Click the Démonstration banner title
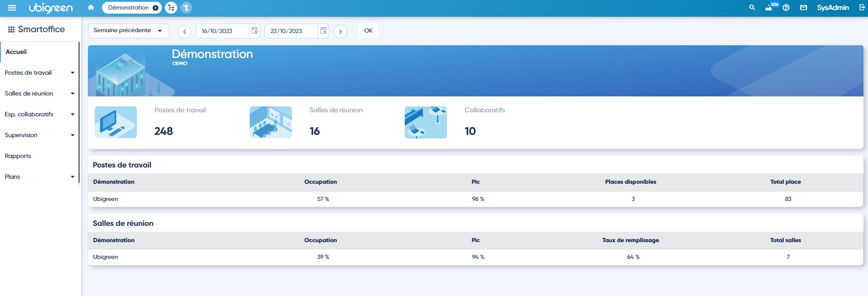The width and height of the screenshot is (868, 296). [x=212, y=54]
